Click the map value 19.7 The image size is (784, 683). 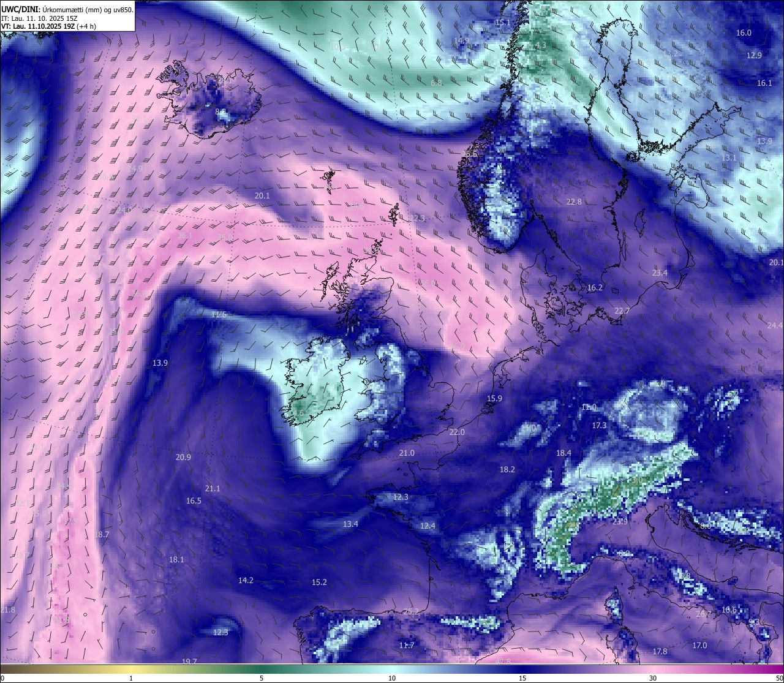point(189,662)
